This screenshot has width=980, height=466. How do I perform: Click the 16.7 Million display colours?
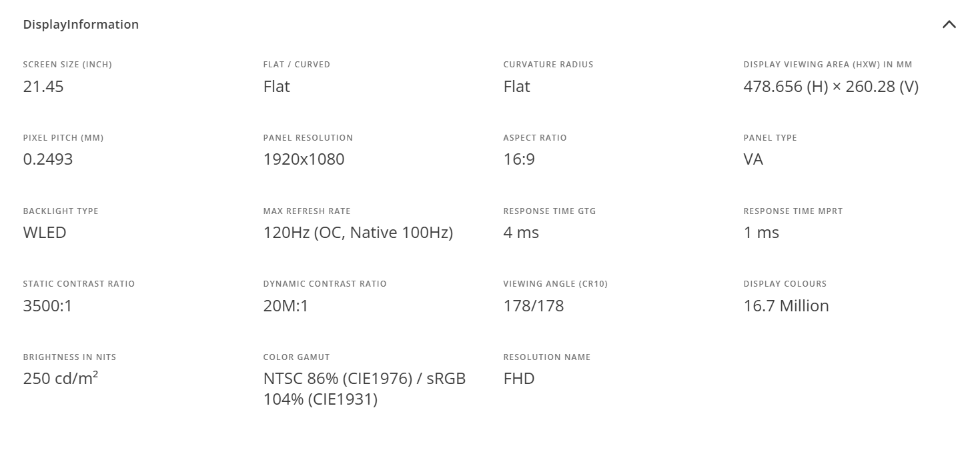click(787, 306)
